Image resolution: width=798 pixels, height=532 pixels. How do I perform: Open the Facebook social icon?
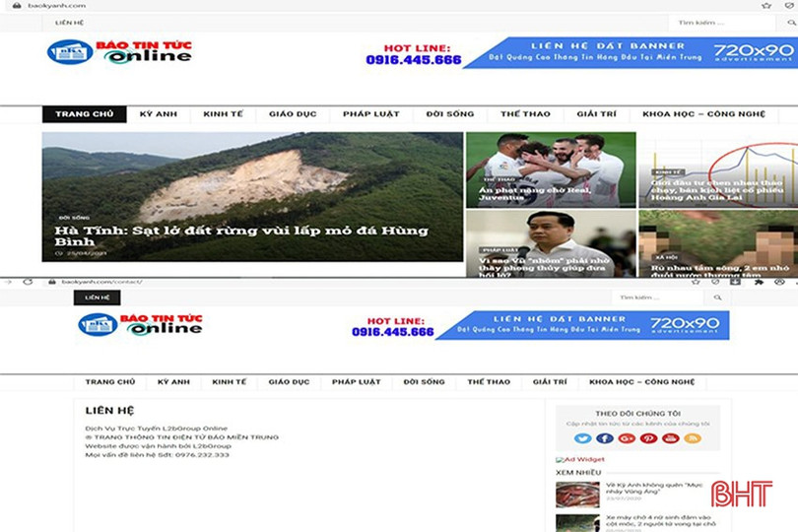(605, 438)
